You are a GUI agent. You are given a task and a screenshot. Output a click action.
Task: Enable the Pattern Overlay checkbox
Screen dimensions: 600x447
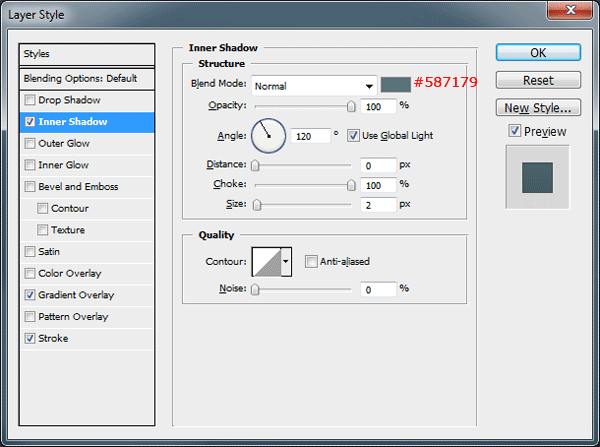point(30,317)
